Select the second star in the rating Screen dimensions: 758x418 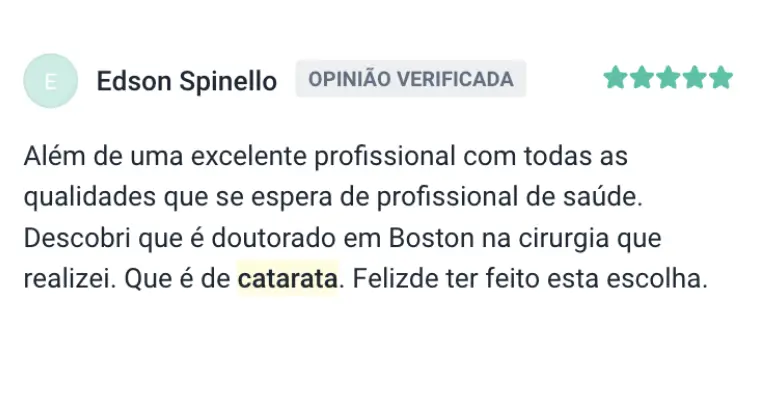pos(642,78)
